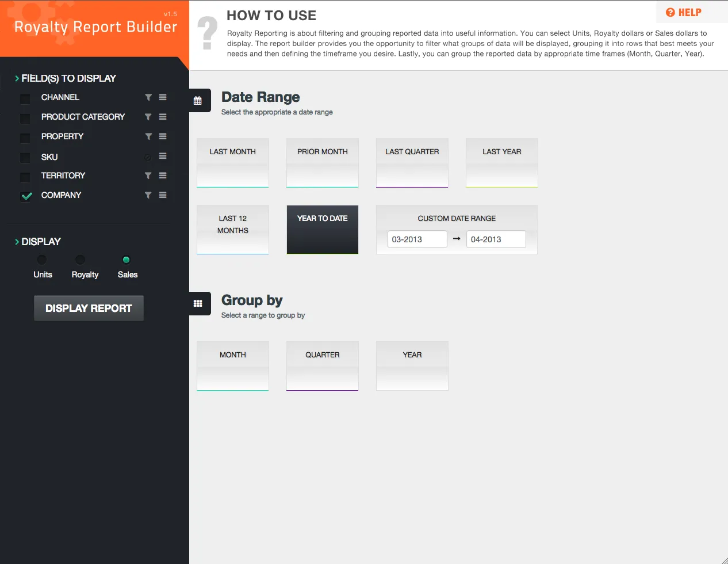This screenshot has height=564, width=728.
Task: Collapse the Field(s) to Display section
Action: coord(66,78)
